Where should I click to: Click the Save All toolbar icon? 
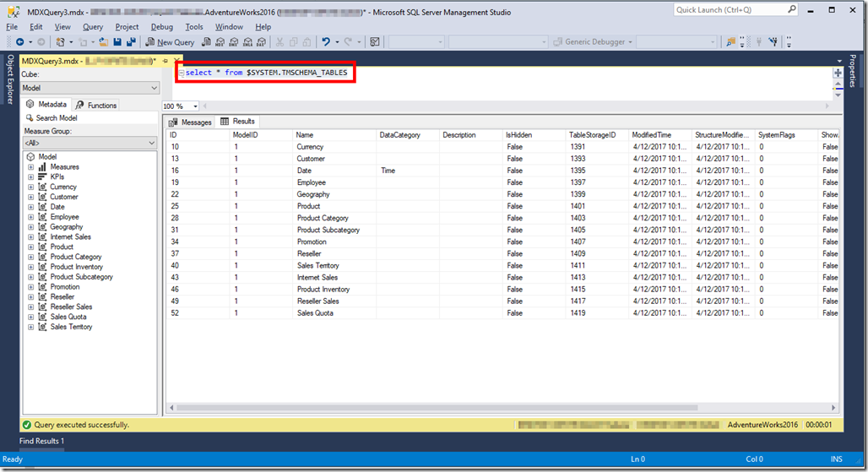click(x=131, y=42)
